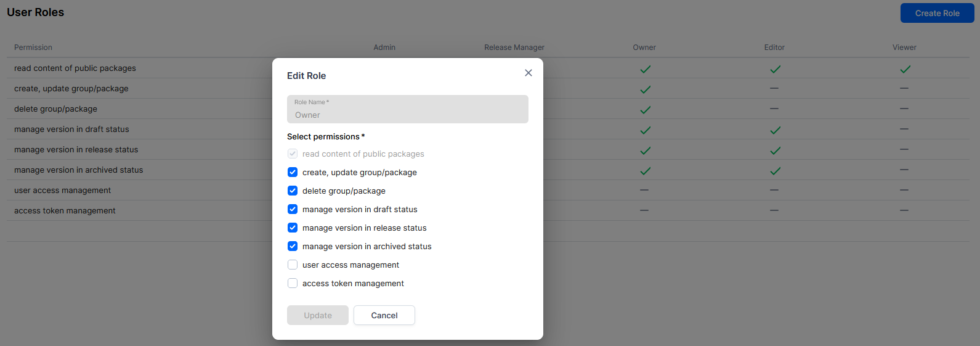Screen dimensions: 980x346
Task: Click Owner checkmark for manage version in draft status
Action: coord(645,130)
